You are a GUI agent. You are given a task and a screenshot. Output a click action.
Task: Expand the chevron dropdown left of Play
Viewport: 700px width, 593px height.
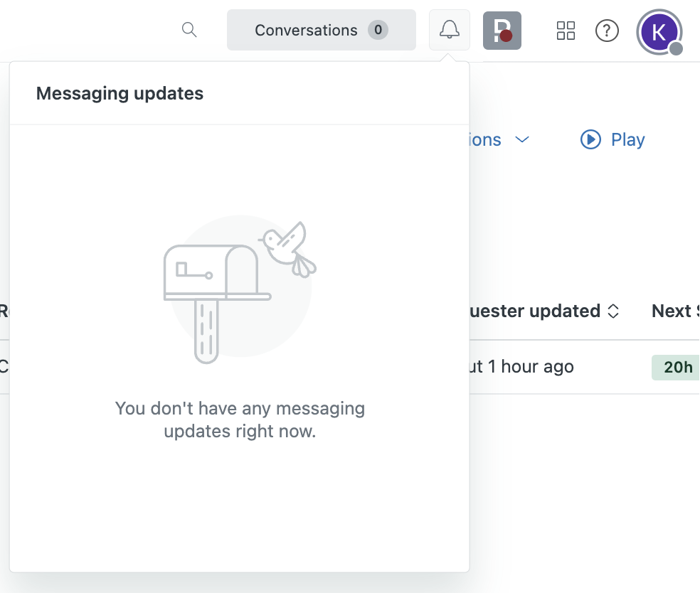[x=522, y=139]
